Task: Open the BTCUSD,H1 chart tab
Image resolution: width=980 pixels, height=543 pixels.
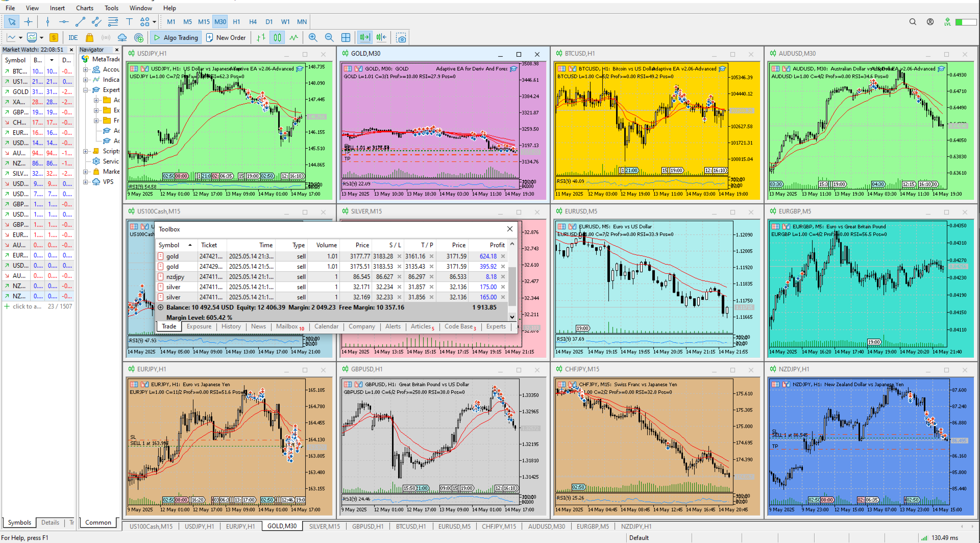Action: coord(410,526)
